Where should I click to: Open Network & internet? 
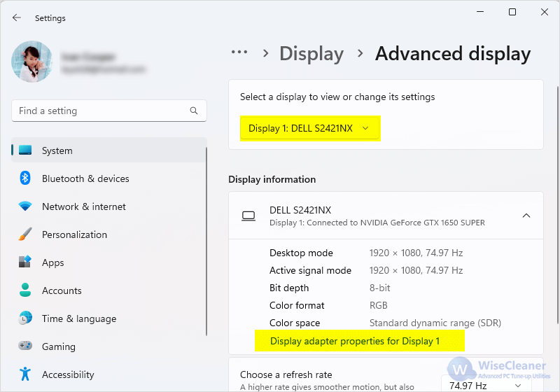[109, 206]
